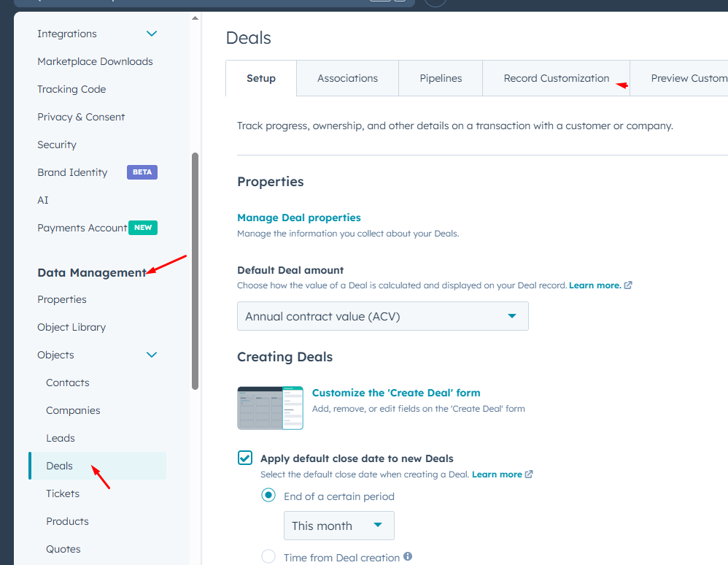Image resolution: width=728 pixels, height=565 pixels.
Task: Click info icon next to Time from Deal creation
Action: coord(408,556)
